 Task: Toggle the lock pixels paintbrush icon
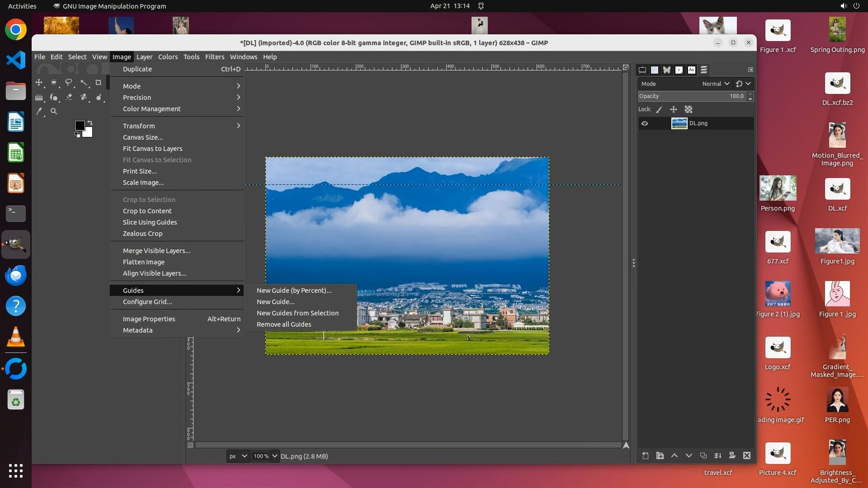pos(659,109)
